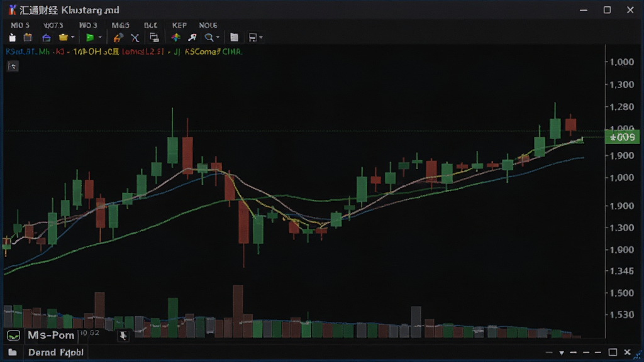Click the pink-white arrow toolbar icon

pos(192,38)
